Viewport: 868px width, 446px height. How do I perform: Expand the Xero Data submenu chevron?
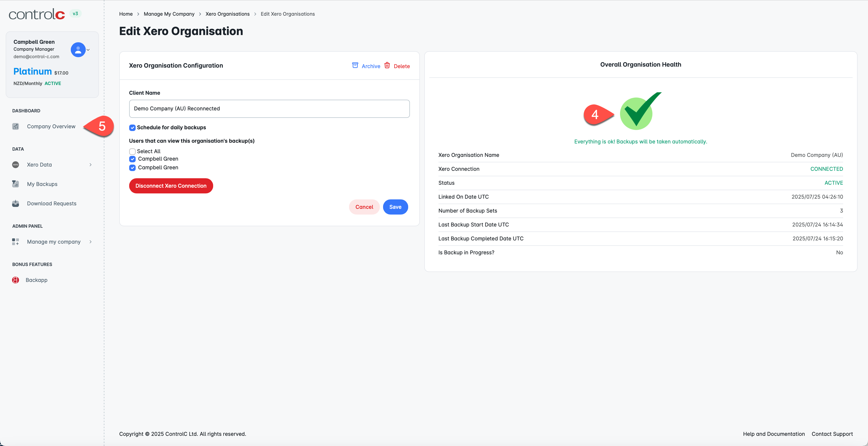[x=90, y=165]
